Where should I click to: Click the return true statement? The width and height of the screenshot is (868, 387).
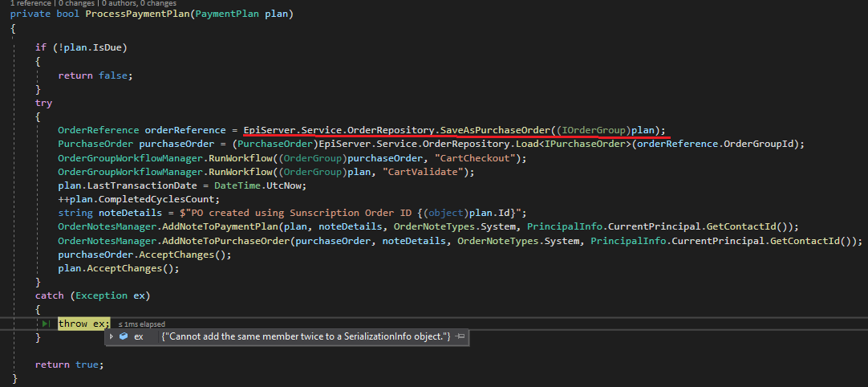click(69, 365)
